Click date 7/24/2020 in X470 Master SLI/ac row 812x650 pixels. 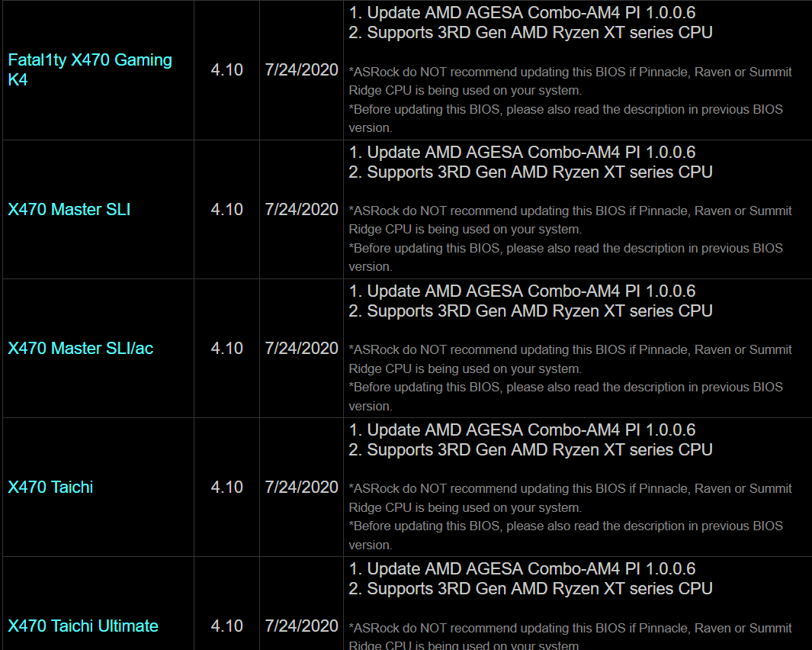click(x=301, y=349)
